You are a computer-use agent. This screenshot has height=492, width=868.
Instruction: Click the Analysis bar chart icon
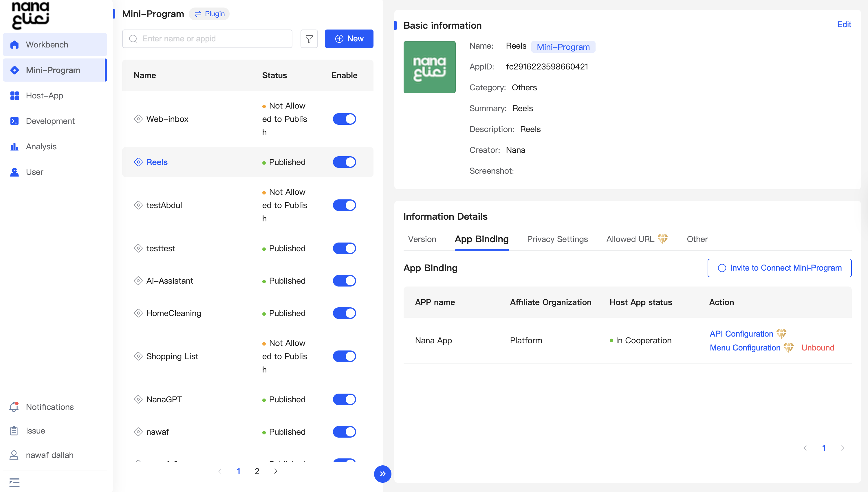tap(14, 146)
